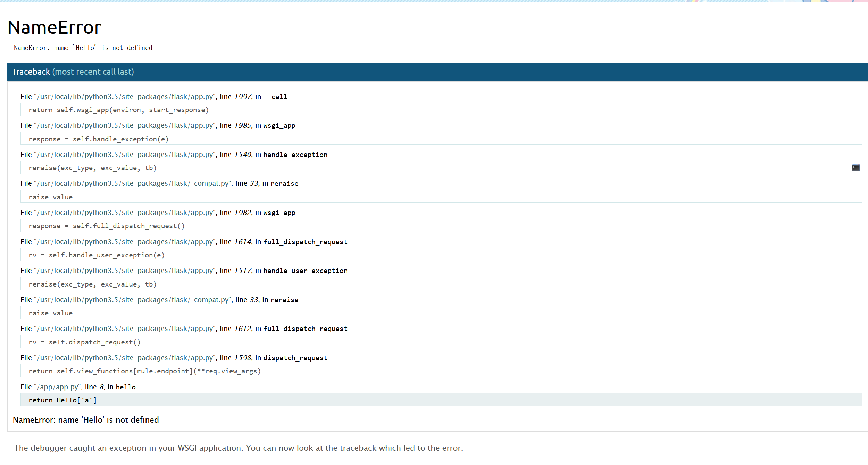Screen dimensions: 868x465
Task: Toggle the Traceback header to plain text view
Action: (x=73, y=72)
